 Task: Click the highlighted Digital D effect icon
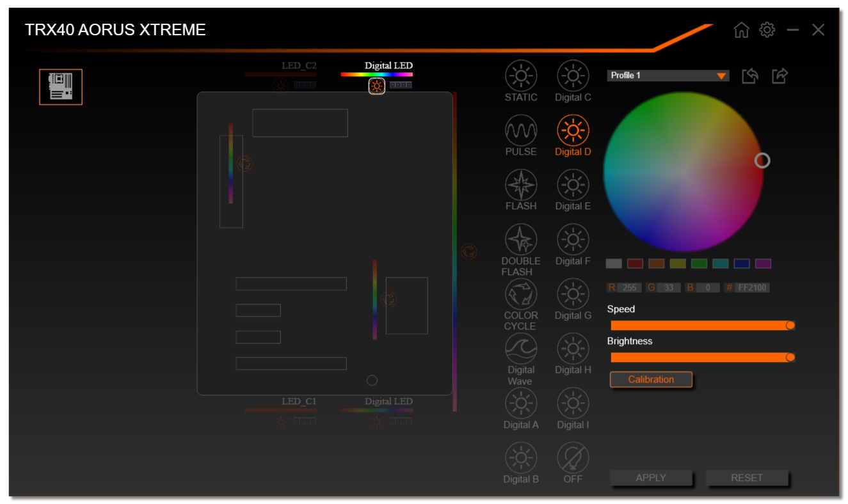(573, 130)
